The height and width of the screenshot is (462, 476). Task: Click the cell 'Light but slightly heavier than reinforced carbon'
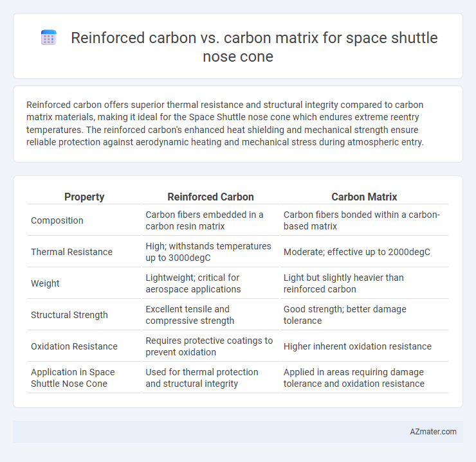(x=364, y=283)
